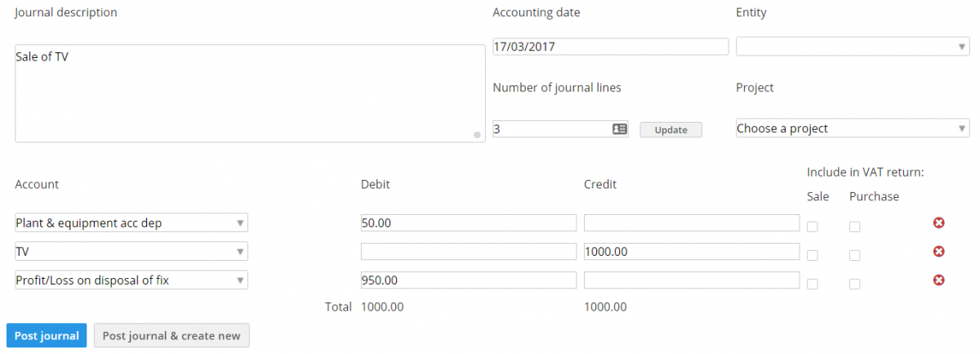Tick Sale VAT checkbox for Plant & equipment row

pyautogui.click(x=813, y=227)
